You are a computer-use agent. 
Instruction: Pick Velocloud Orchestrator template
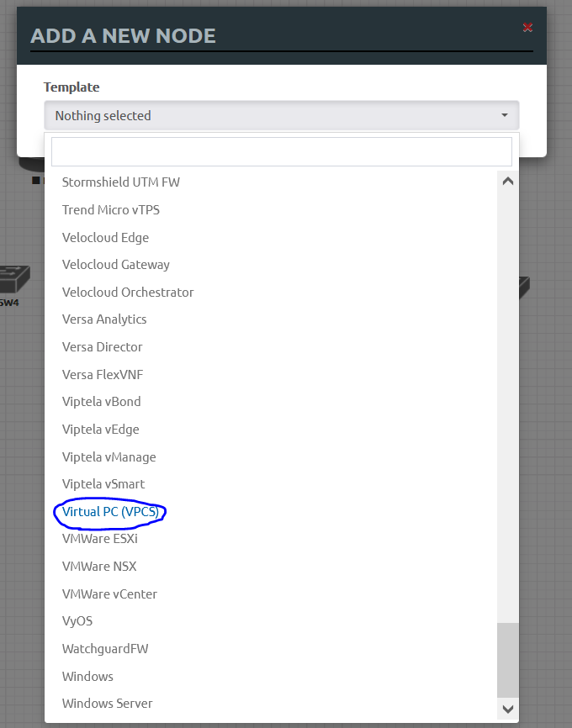pos(128,292)
